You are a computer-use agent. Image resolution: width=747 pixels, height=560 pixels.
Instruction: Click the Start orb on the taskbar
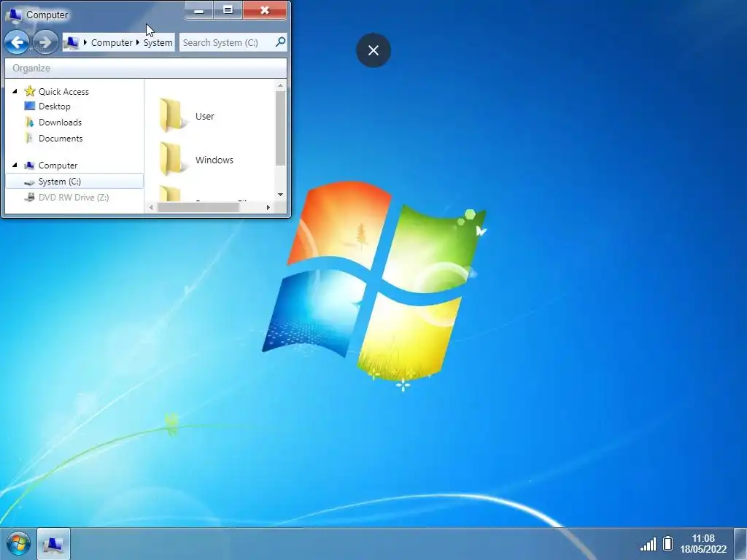point(18,543)
